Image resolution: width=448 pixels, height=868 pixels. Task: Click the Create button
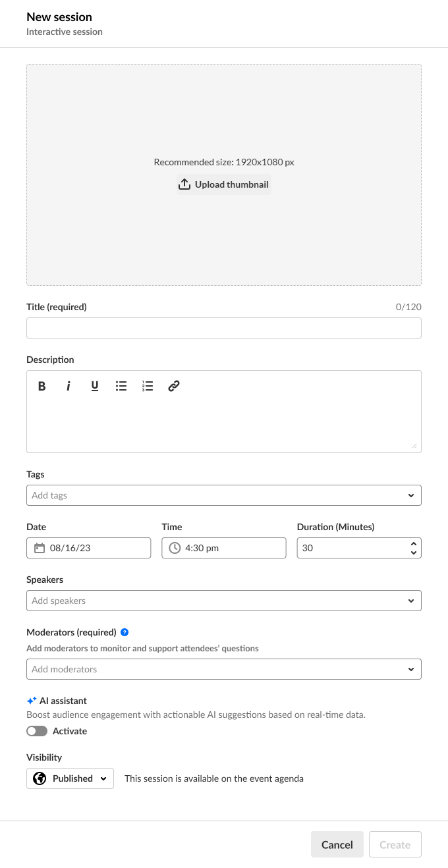tap(395, 845)
